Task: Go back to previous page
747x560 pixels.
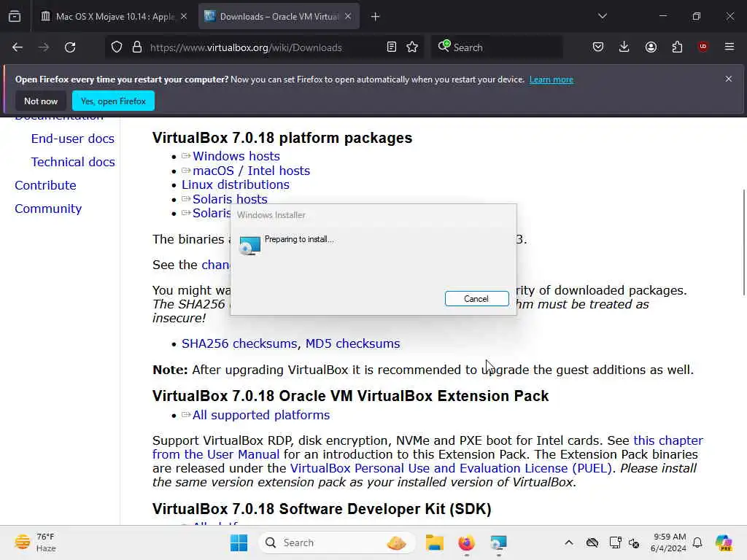Action: 18,47
